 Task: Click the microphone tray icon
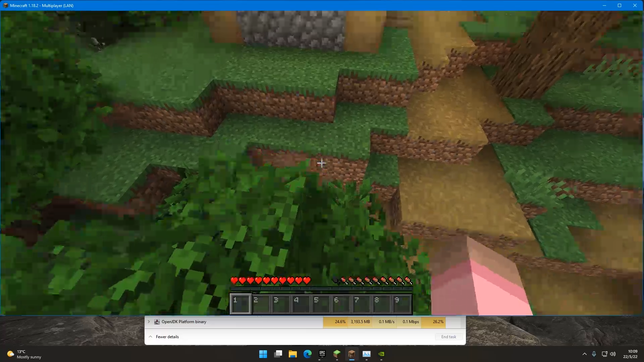(x=594, y=354)
